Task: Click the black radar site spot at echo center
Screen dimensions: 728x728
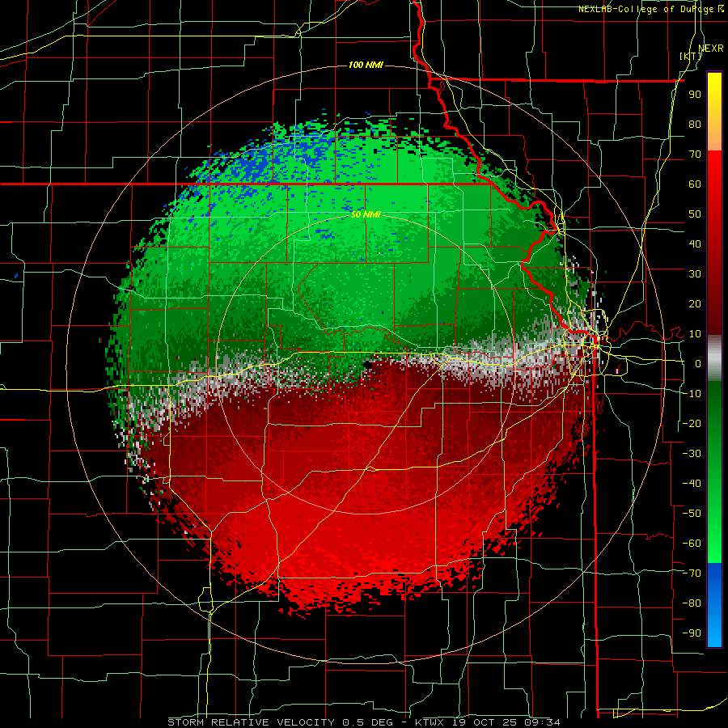Action: click(x=368, y=366)
